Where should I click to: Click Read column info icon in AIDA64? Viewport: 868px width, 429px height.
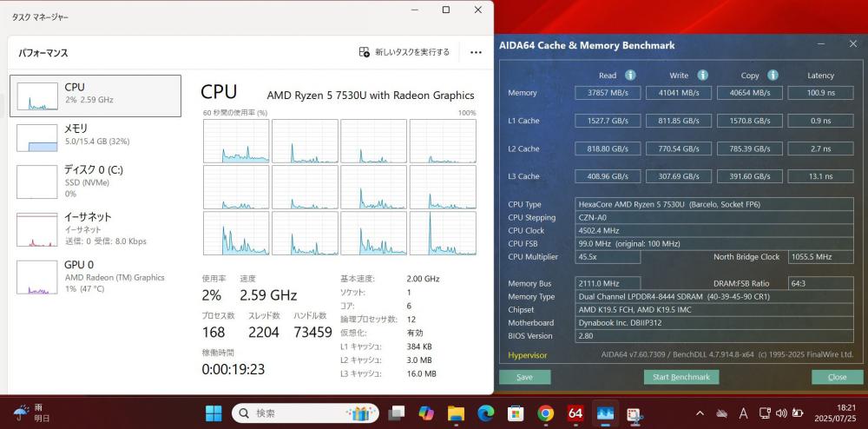click(630, 76)
